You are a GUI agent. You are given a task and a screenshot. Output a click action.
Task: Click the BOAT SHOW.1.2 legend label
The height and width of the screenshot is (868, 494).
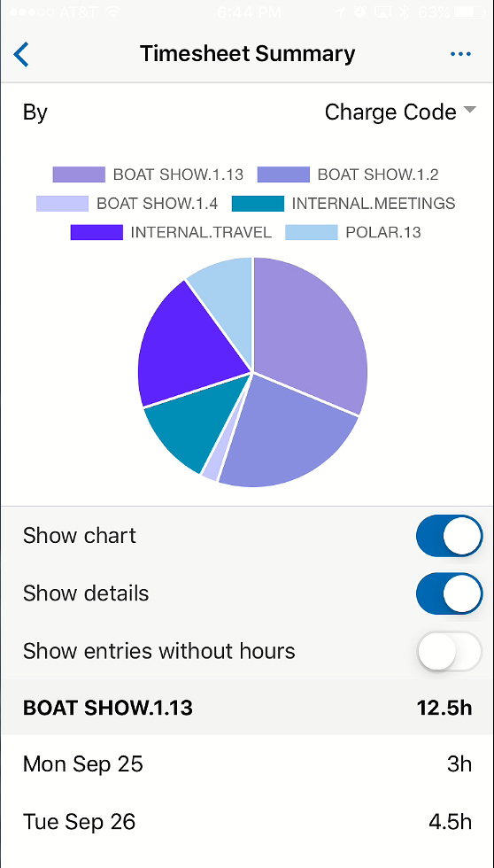point(378,174)
